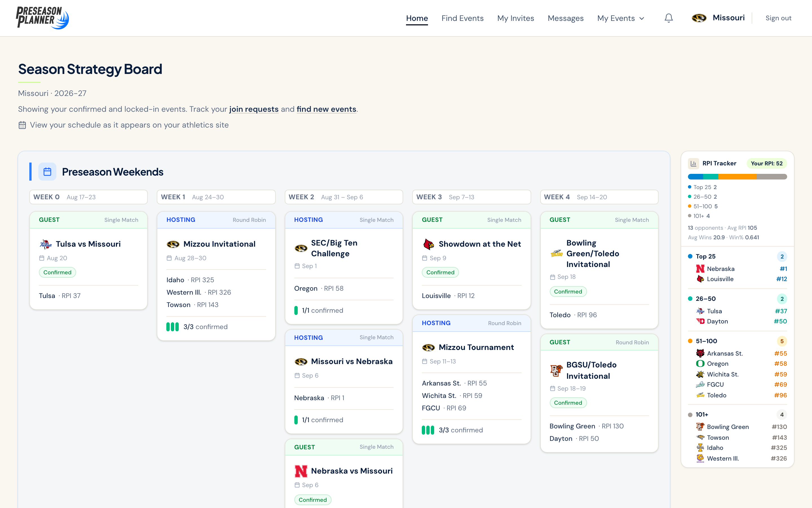The height and width of the screenshot is (508, 812).
Task: Click the Confirmed badge on Tulsa vs Missouri
Action: click(x=58, y=272)
